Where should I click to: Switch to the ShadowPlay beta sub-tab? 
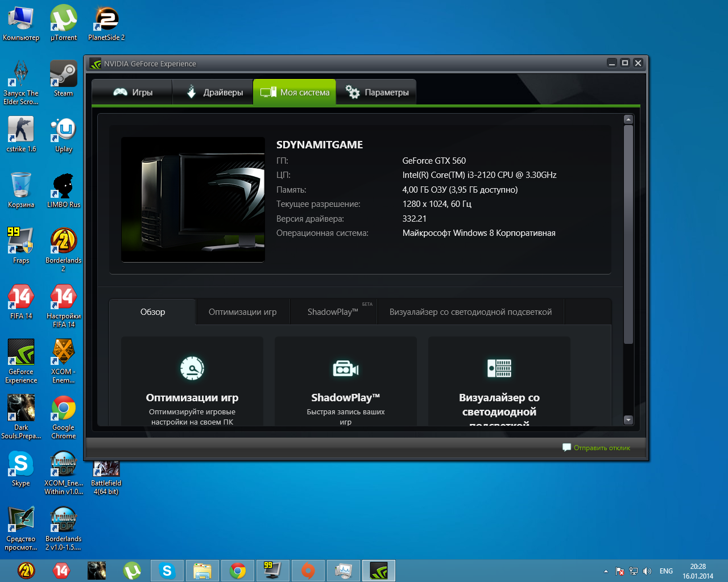pyautogui.click(x=333, y=312)
